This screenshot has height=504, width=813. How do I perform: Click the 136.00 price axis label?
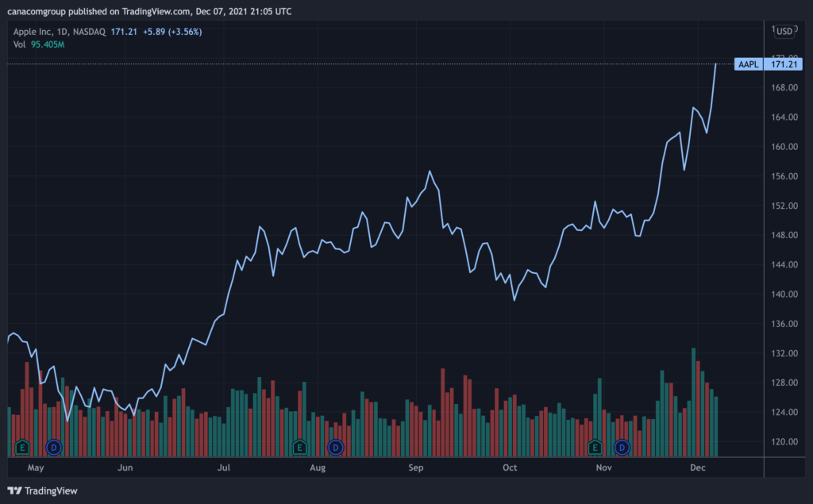pyautogui.click(x=784, y=324)
